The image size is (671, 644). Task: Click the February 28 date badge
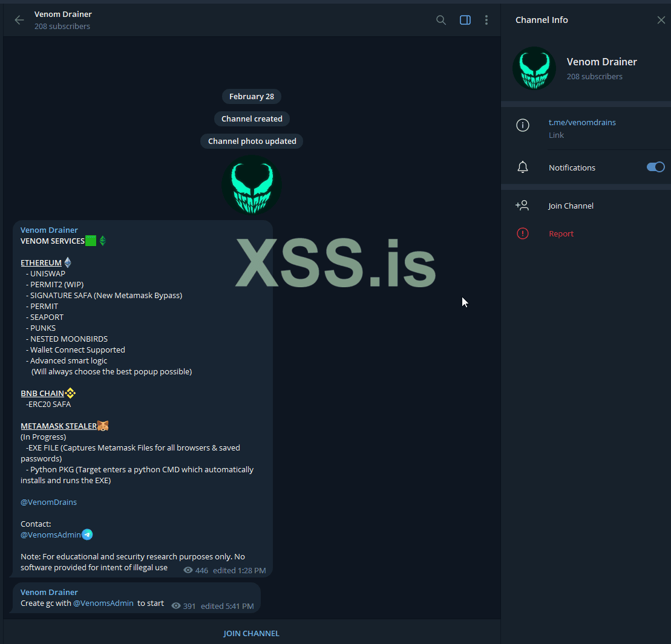click(252, 96)
